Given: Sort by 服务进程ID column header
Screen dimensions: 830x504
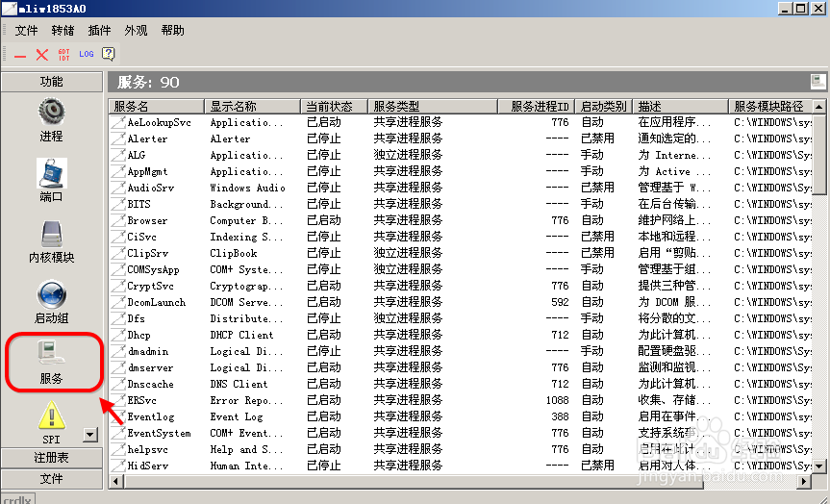Looking at the screenshot, I should click(536, 107).
